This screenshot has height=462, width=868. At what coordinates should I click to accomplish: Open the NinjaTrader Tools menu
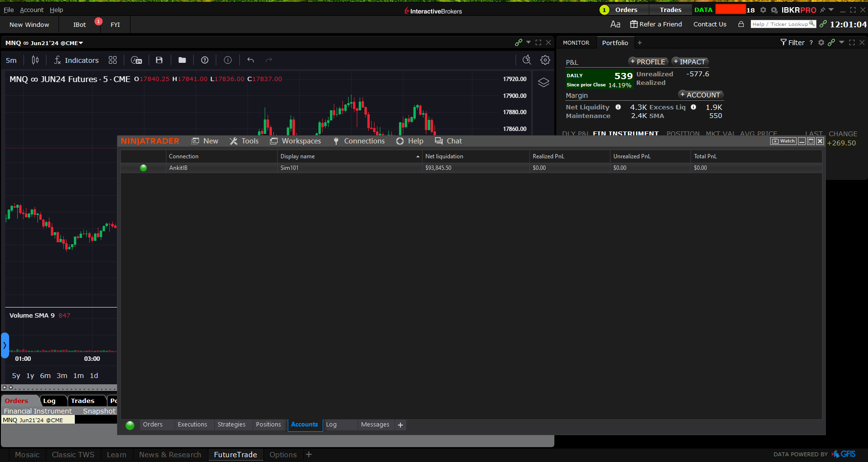(244, 141)
